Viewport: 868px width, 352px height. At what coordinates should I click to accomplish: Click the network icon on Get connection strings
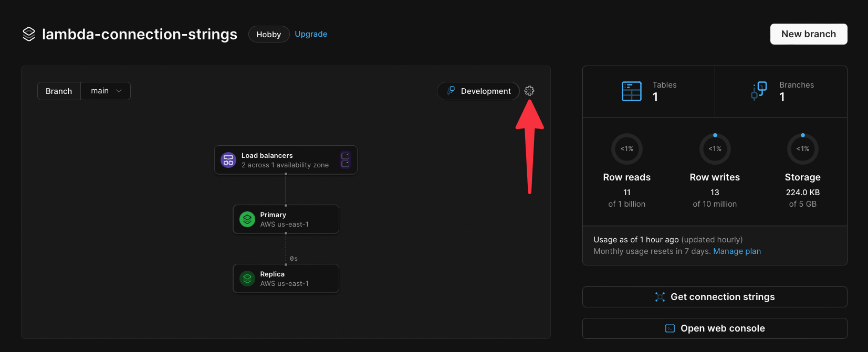(660, 296)
